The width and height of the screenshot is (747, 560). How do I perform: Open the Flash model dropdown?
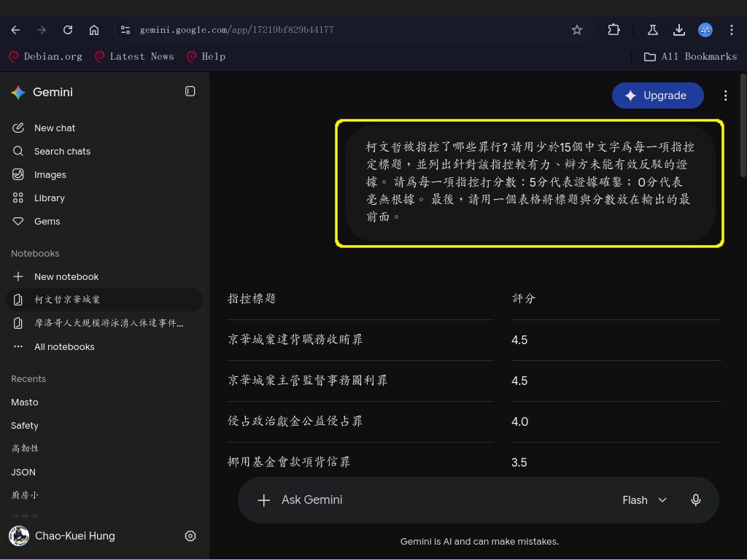[x=644, y=500]
